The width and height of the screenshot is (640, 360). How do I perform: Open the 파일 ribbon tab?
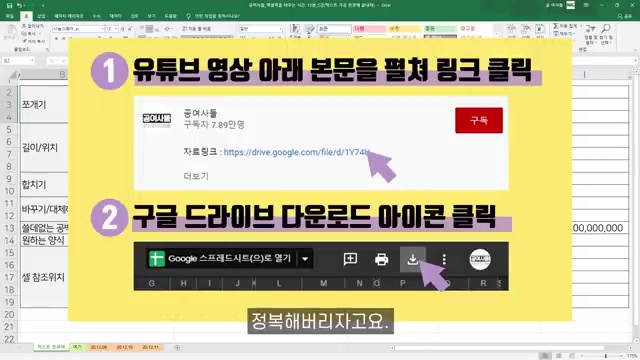(10, 16)
